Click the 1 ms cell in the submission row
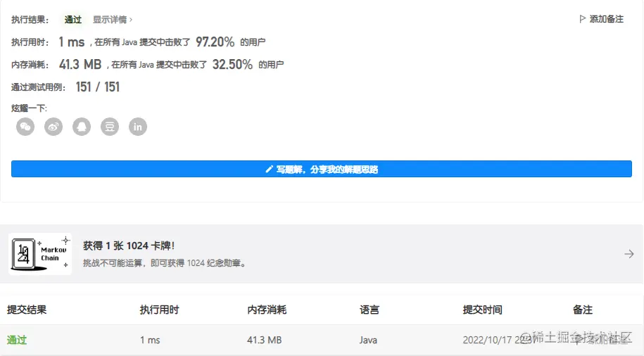This screenshot has width=644, height=356. pos(150,340)
